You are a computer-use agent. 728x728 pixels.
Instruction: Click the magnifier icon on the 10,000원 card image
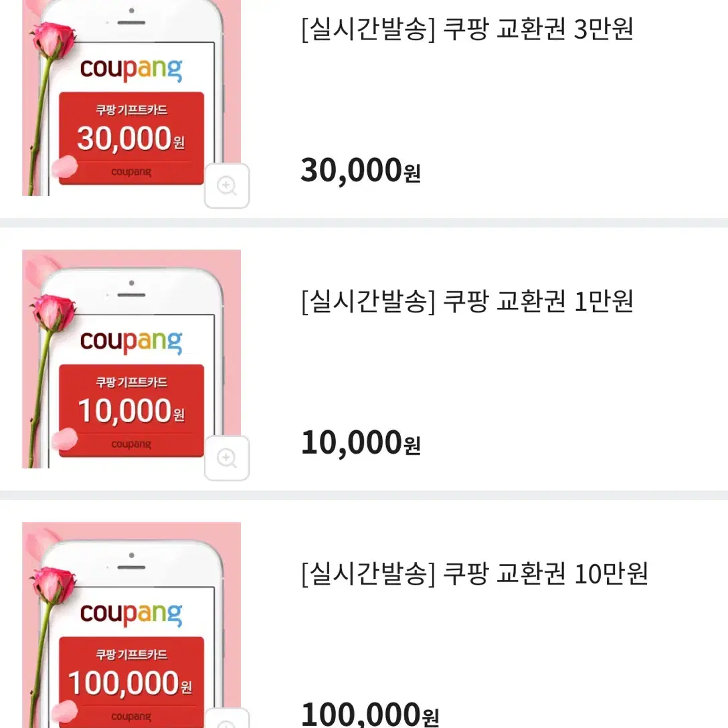pos(227,458)
